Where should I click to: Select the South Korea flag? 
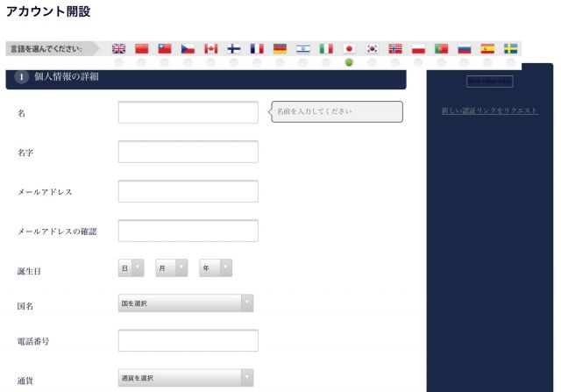pos(372,49)
